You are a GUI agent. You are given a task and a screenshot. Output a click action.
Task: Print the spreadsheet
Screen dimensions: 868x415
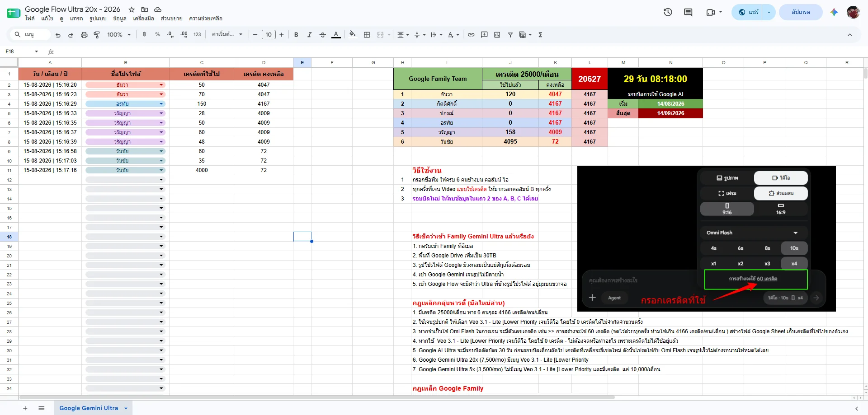(x=84, y=35)
